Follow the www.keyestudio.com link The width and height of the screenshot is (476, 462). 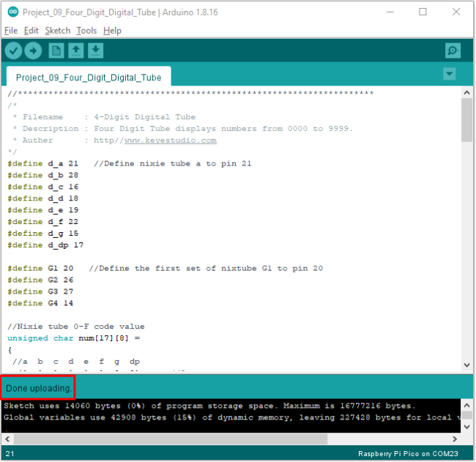(171, 141)
